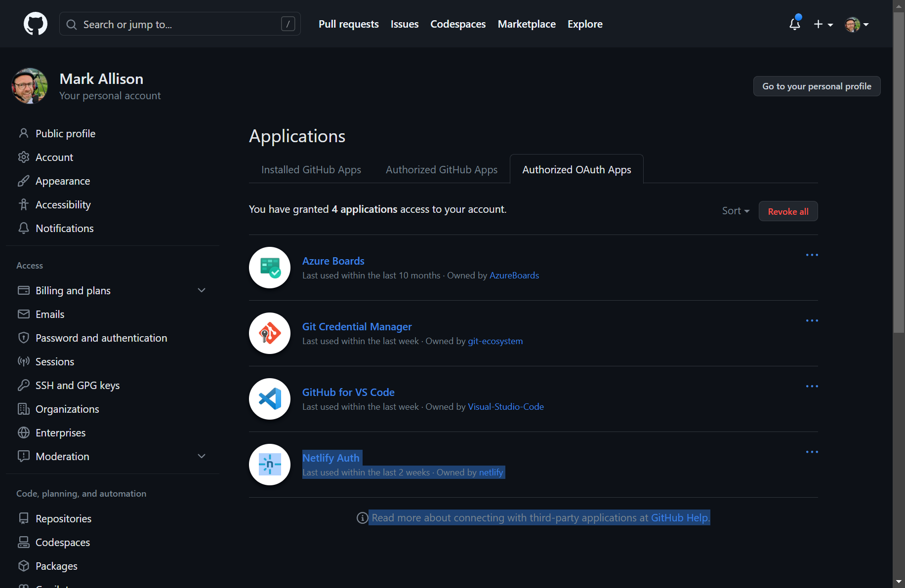Expand the Moderation chevron
This screenshot has height=588, width=905.
point(202,456)
